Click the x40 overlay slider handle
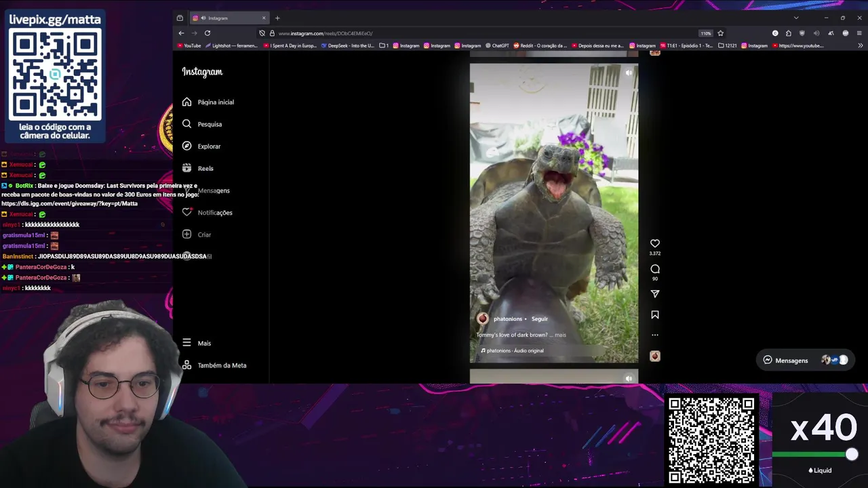868x488 pixels. (x=852, y=455)
